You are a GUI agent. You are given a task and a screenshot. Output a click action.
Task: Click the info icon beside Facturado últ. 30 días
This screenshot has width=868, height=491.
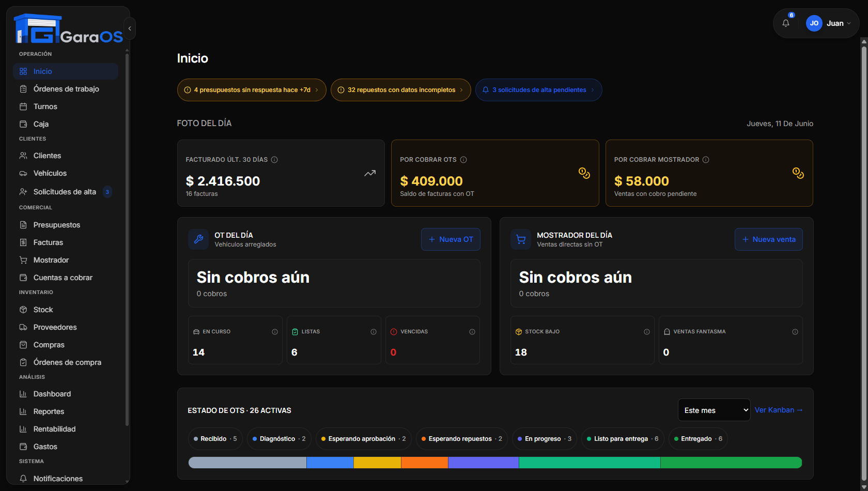click(274, 160)
